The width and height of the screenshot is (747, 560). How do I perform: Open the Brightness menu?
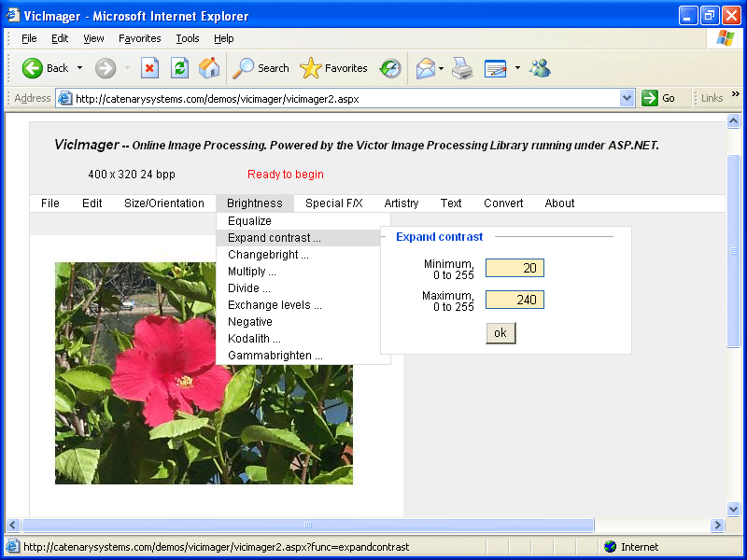[254, 203]
